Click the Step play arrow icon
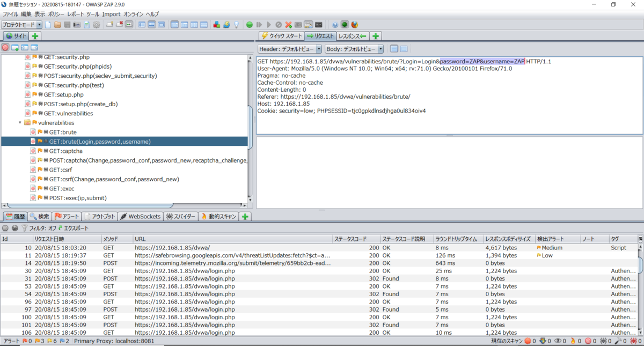This screenshot has height=346, width=644. point(268,25)
